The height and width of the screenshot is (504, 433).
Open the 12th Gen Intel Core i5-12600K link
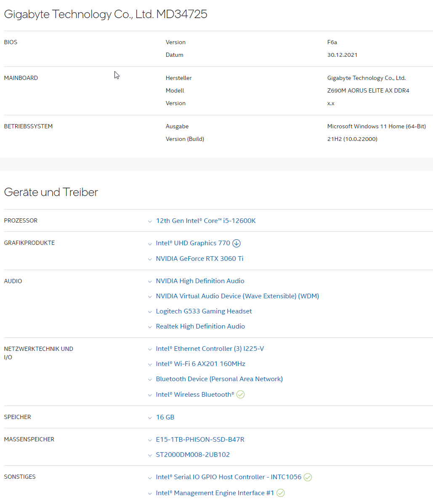pos(206,221)
